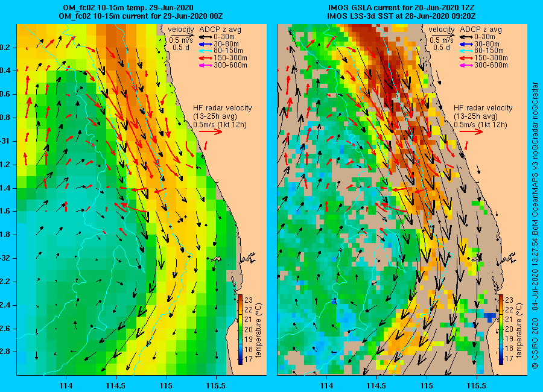Image resolution: width=543 pixels, height=392 pixels.
Task: Click the red 150-300m arrow in left legend
Action: [x=206, y=58]
